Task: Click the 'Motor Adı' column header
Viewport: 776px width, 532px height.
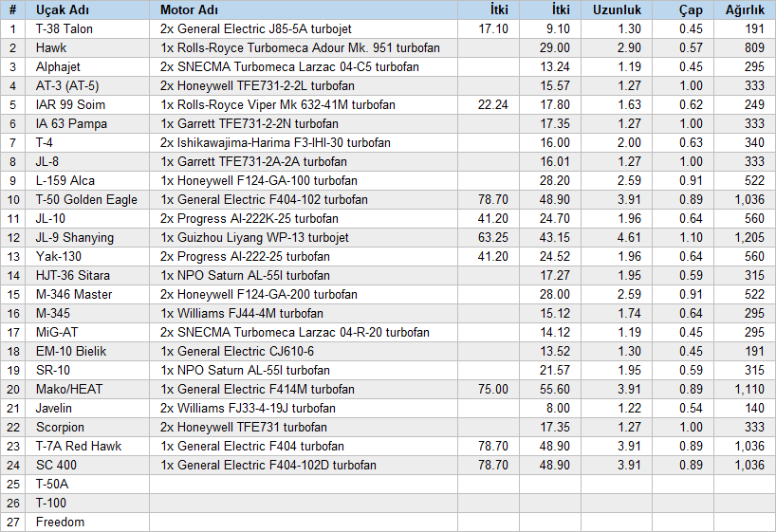Action: tap(304, 9)
